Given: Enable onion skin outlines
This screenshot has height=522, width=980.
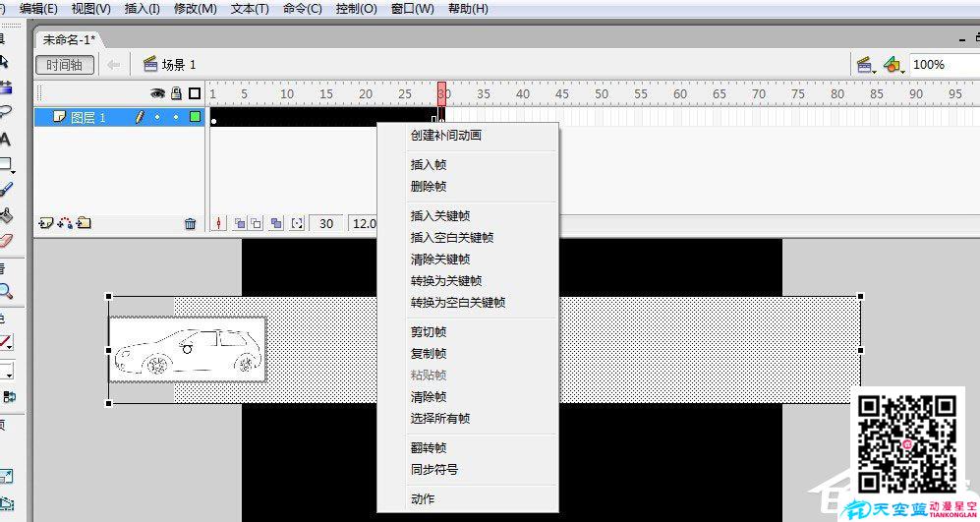Looking at the screenshot, I should pyautogui.click(x=257, y=223).
